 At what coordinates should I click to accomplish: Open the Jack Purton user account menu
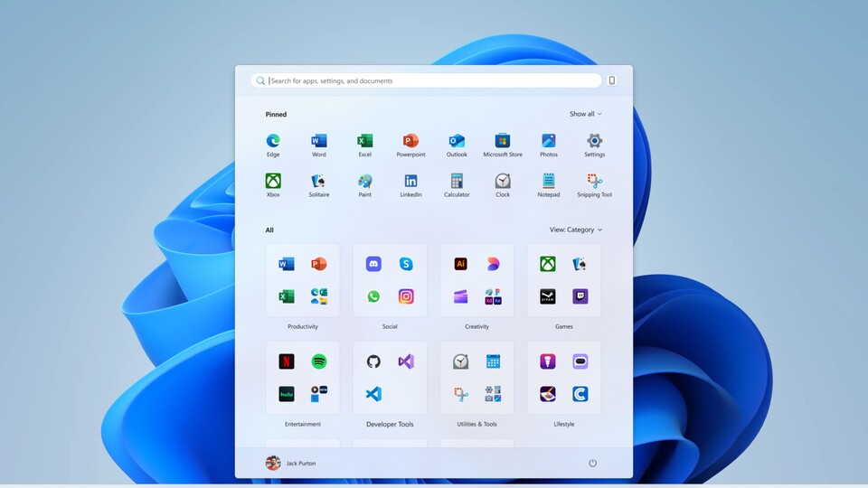pyautogui.click(x=291, y=464)
